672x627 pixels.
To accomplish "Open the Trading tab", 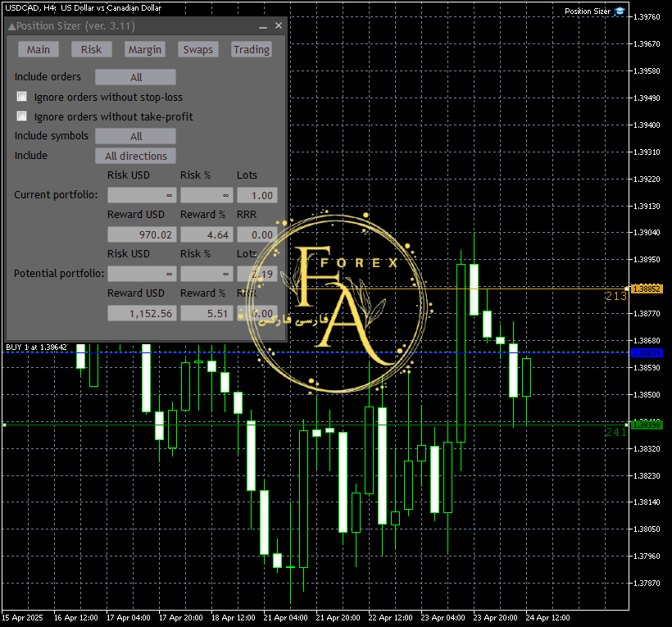I will click(252, 49).
